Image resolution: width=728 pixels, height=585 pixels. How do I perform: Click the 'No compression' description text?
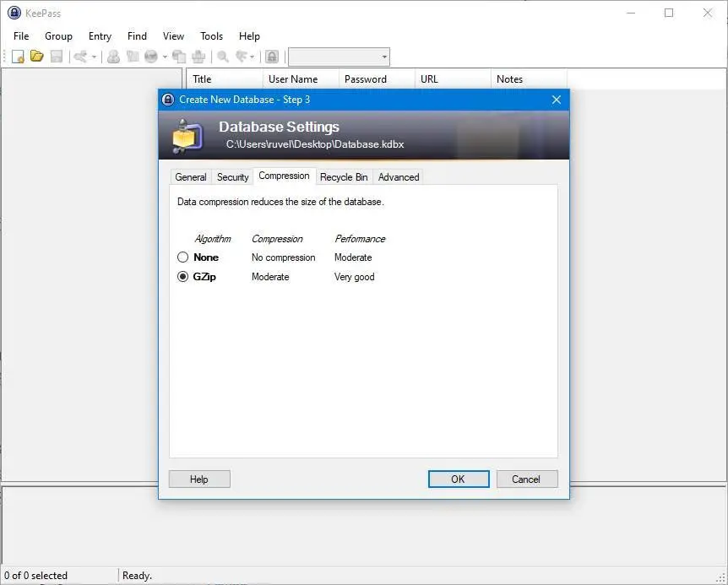pos(283,257)
